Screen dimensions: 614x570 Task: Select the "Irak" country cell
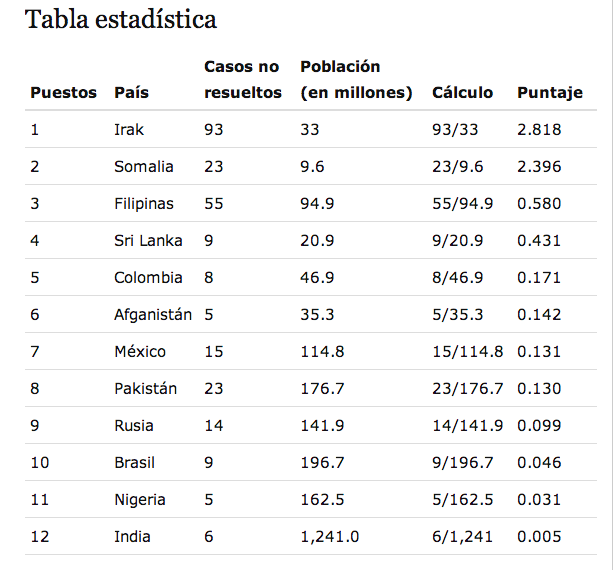(x=129, y=130)
